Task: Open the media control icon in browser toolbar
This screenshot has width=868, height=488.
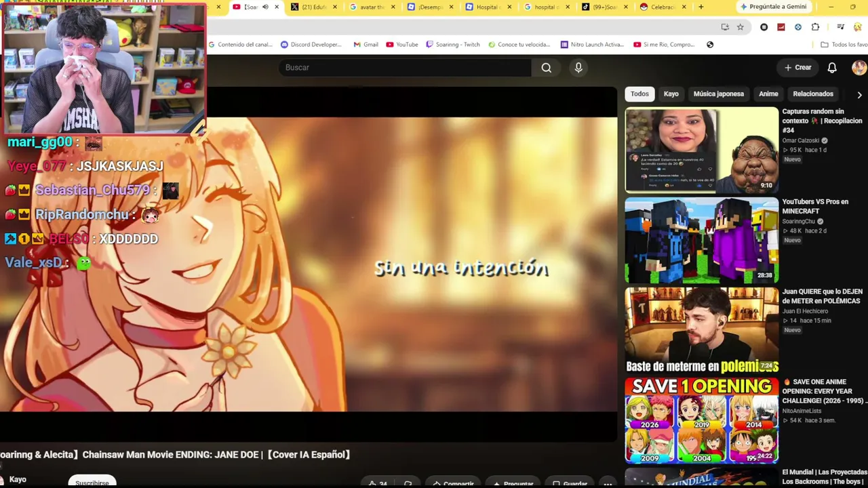Action: click(840, 27)
